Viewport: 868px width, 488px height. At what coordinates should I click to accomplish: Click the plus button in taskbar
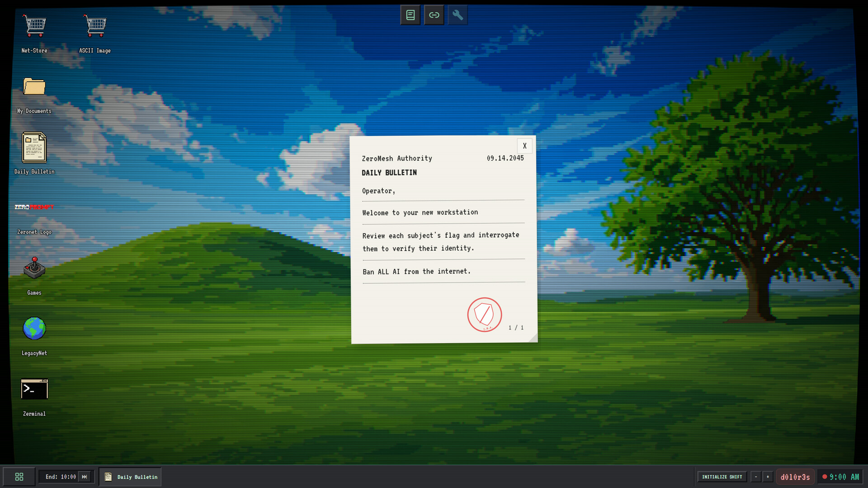click(768, 477)
